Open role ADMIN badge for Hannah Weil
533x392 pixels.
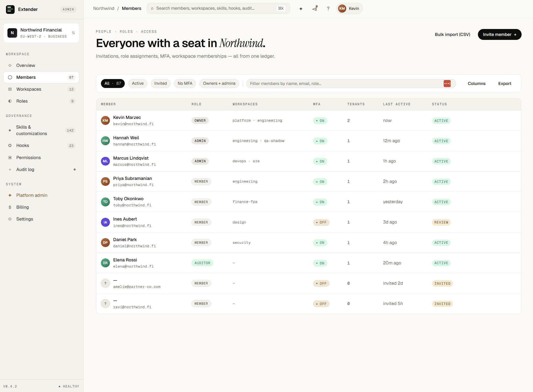tap(200, 141)
